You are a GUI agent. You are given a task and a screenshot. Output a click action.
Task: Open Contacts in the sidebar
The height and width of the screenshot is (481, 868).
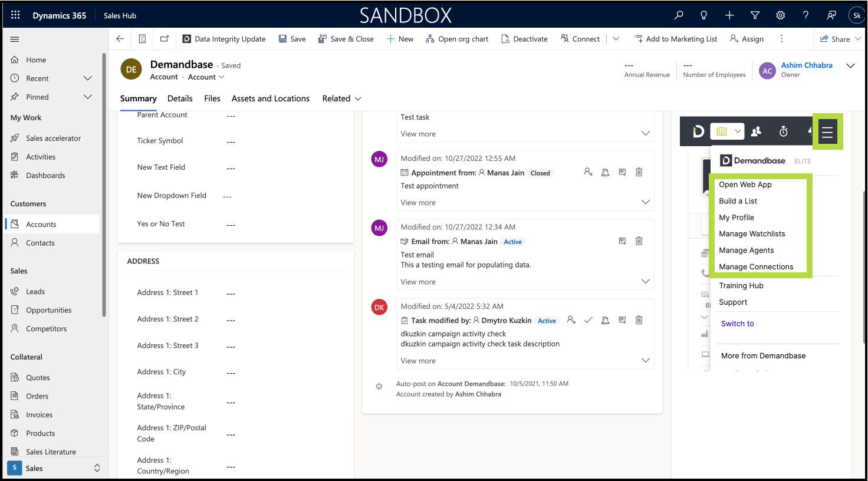pos(40,243)
